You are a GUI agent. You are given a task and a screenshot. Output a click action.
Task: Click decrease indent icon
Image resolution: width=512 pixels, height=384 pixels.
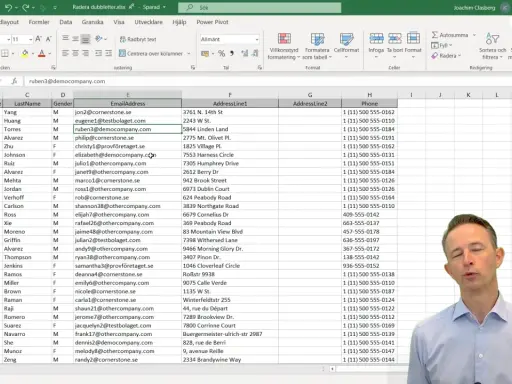tap(98, 53)
